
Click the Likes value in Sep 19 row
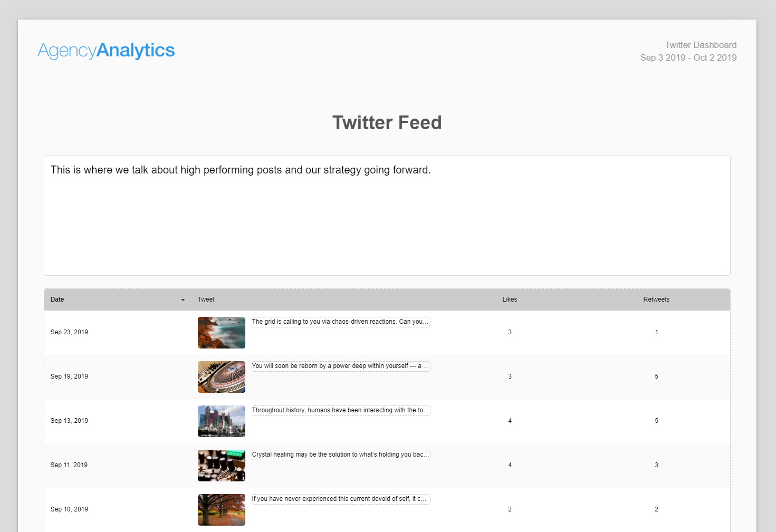510,376
